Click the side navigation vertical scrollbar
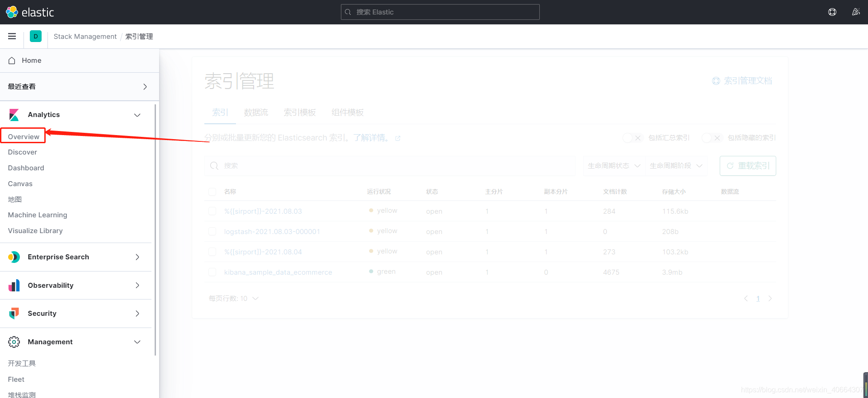This screenshot has width=868, height=398. click(156, 229)
